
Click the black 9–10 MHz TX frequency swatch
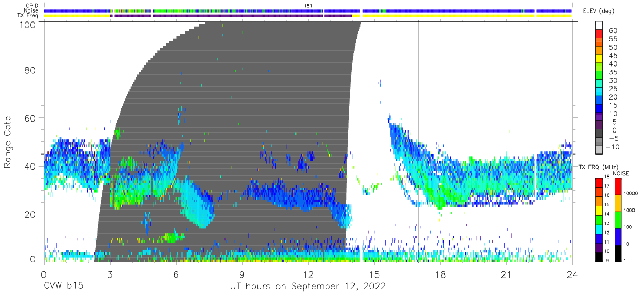[x=599, y=256]
